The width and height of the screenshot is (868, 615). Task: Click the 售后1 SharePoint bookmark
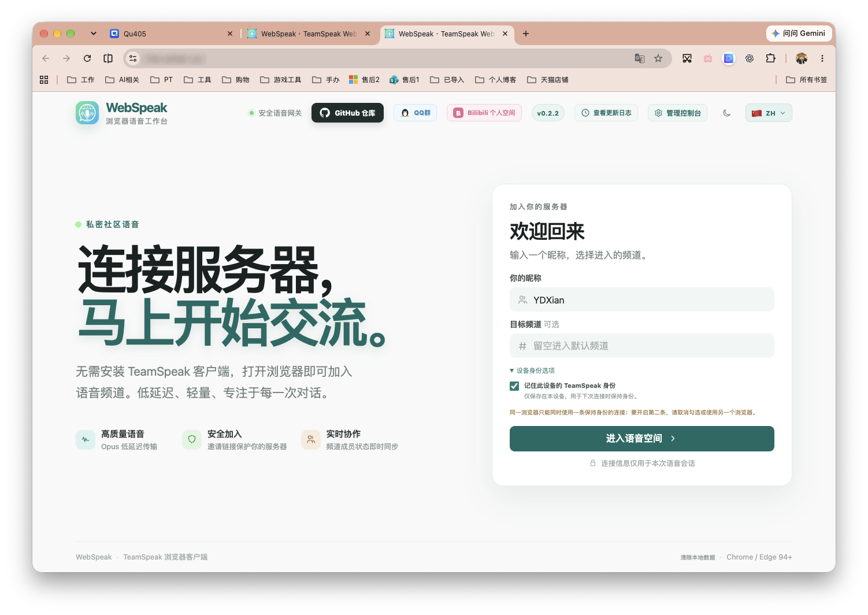pos(405,80)
